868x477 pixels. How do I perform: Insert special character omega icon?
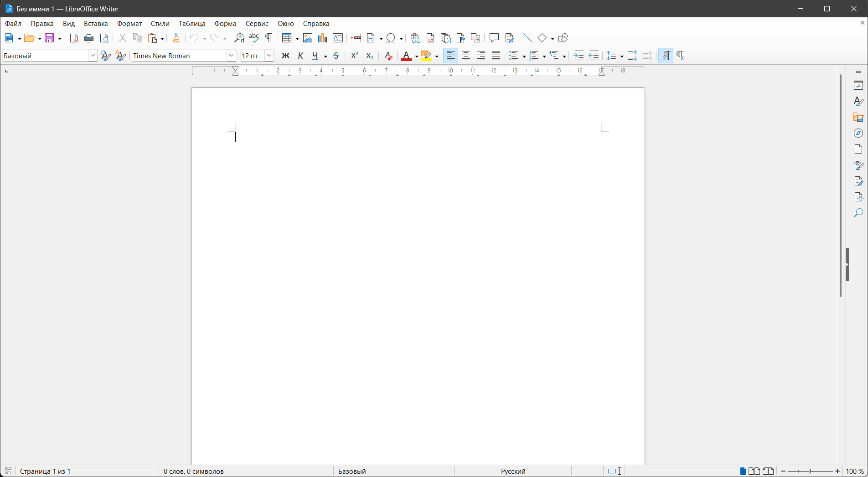point(391,38)
